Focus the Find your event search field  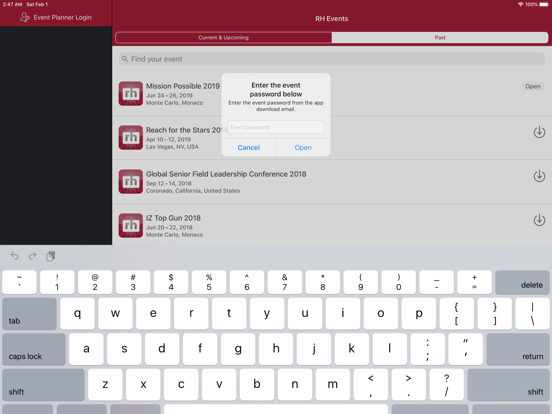[x=332, y=59]
